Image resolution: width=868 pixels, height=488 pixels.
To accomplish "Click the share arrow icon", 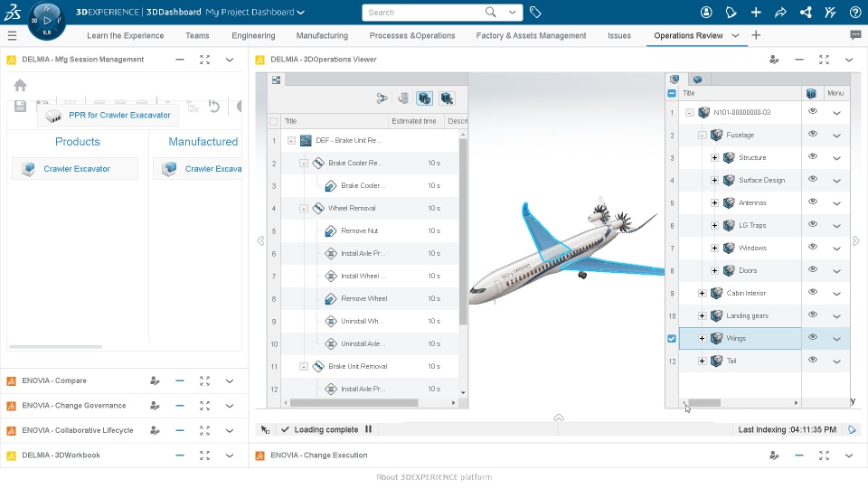I will [780, 12].
